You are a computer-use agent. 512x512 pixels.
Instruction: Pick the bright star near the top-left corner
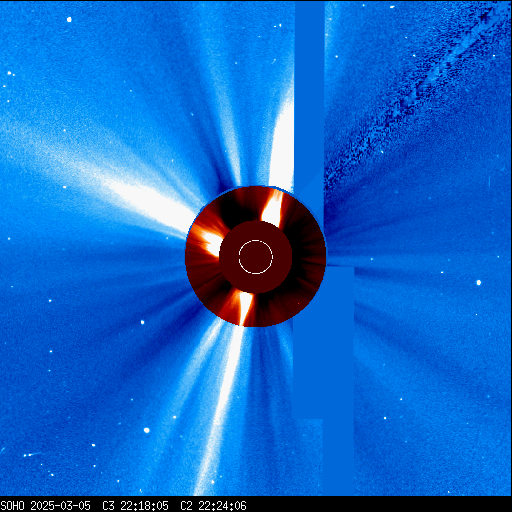coord(69,19)
